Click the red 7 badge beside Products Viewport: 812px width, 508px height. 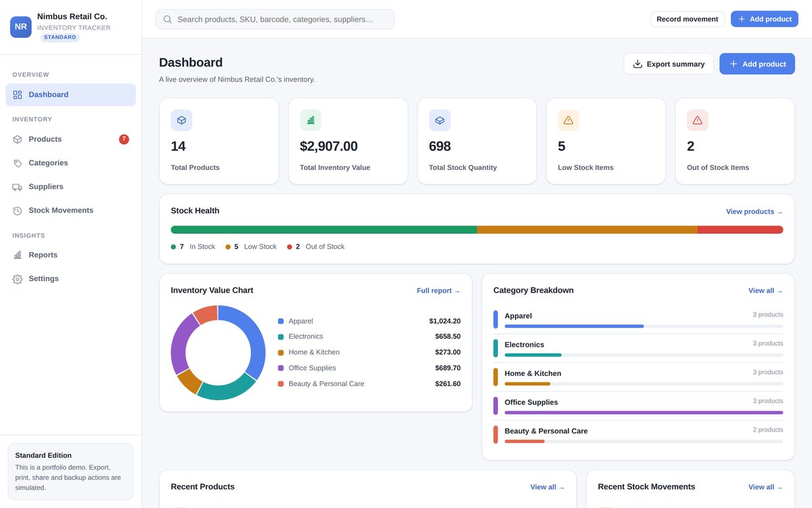(x=124, y=140)
